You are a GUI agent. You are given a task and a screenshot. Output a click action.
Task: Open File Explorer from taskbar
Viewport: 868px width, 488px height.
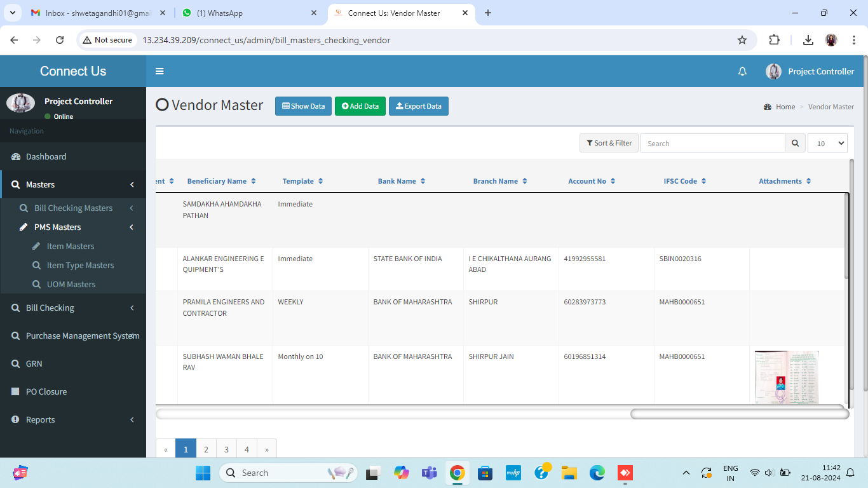point(569,473)
